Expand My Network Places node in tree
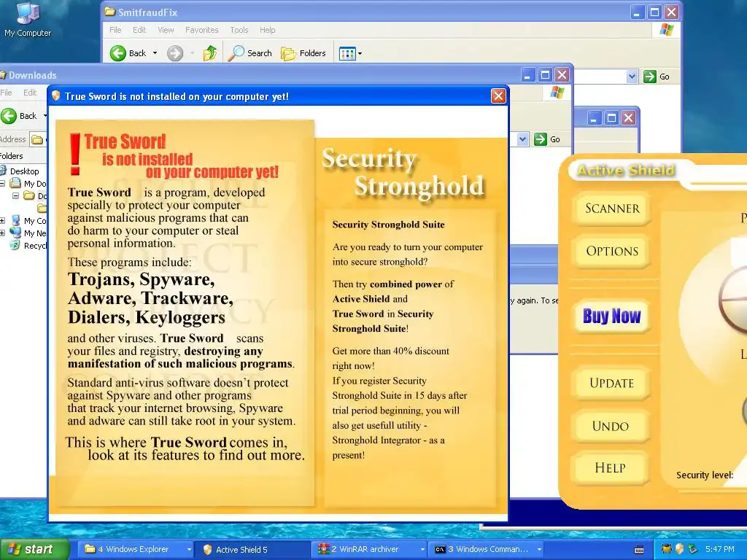747x560 pixels. tap(2, 233)
